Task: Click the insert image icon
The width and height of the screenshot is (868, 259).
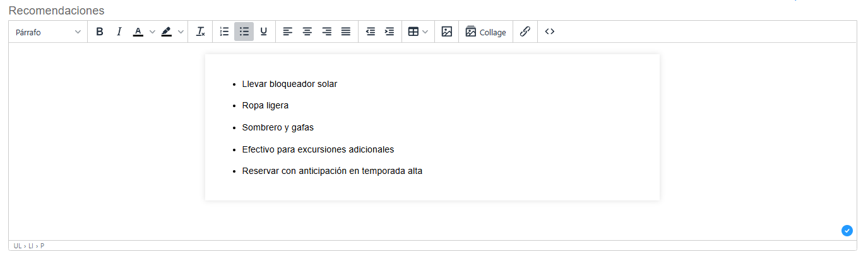Action: click(x=447, y=32)
